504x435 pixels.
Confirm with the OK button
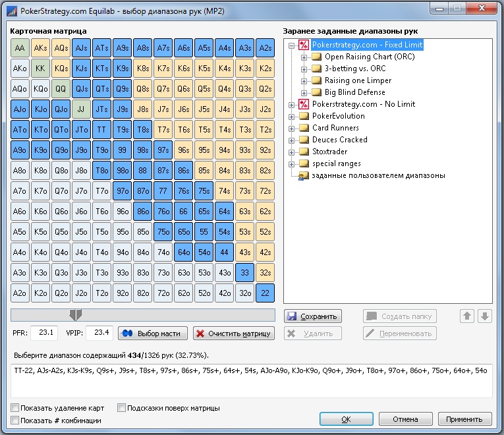pyautogui.click(x=346, y=419)
